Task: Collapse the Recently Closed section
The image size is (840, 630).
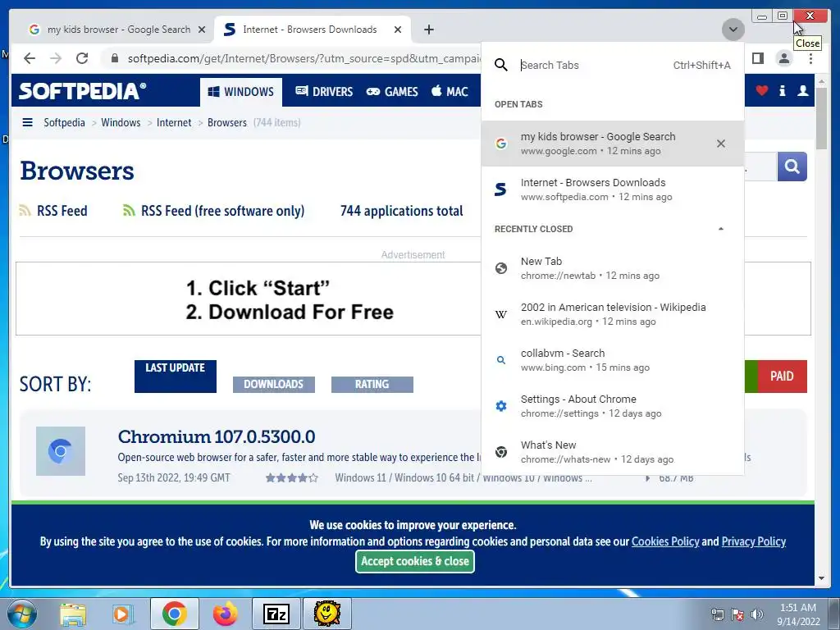Action: 720,229
